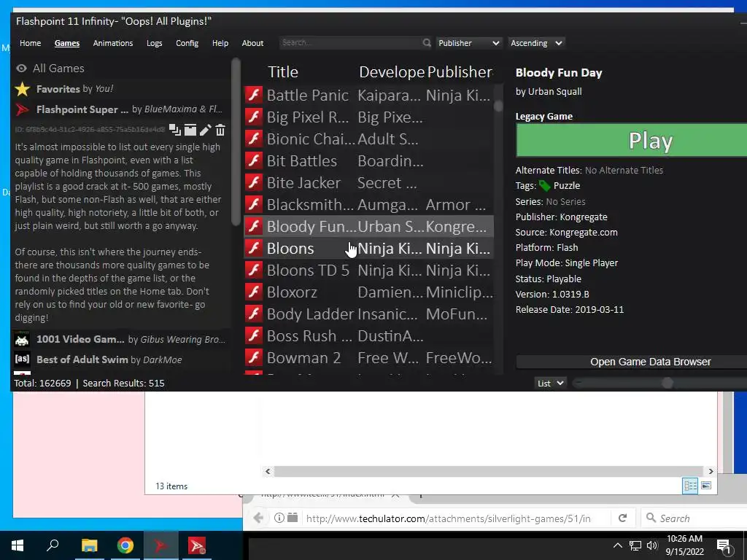Screen dimensions: 747x560
Task: Select the Bionic Chai... row
Action: tap(368, 139)
